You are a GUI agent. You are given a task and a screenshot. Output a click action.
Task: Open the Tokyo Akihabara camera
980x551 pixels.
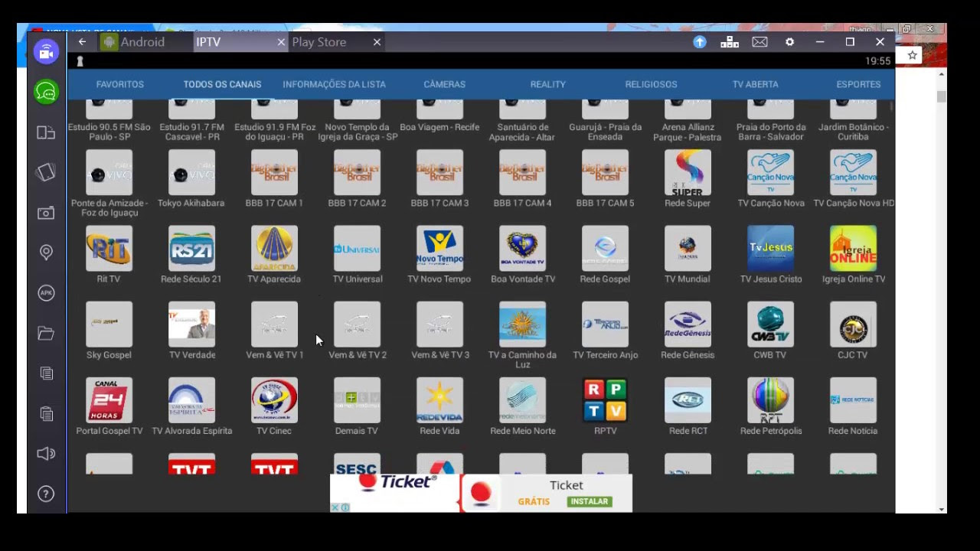[191, 173]
